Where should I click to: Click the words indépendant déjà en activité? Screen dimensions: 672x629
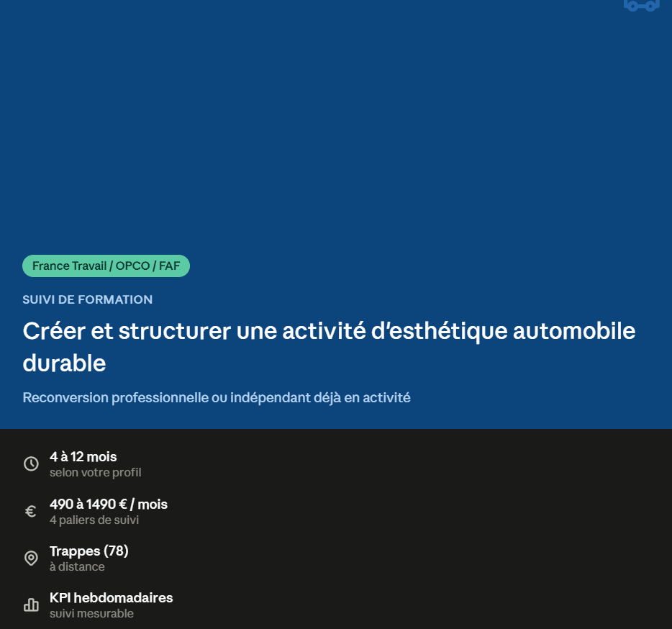pyautogui.click(x=320, y=398)
